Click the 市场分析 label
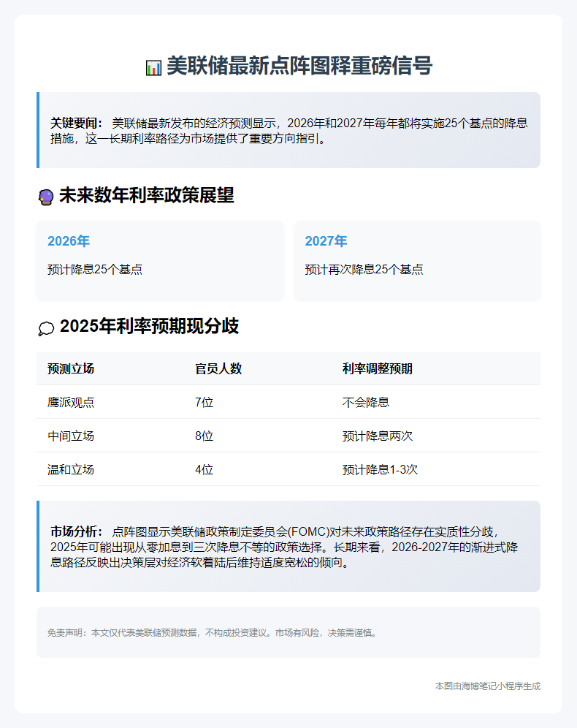 (77, 531)
